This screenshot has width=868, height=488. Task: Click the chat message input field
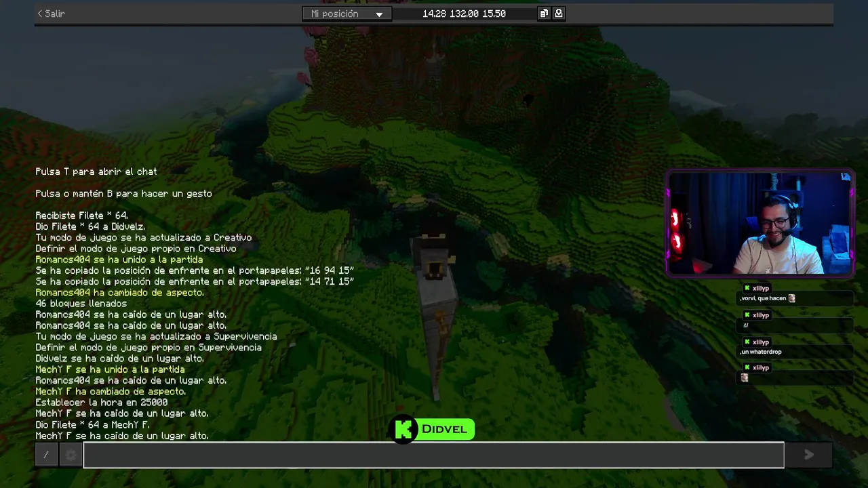(434, 455)
